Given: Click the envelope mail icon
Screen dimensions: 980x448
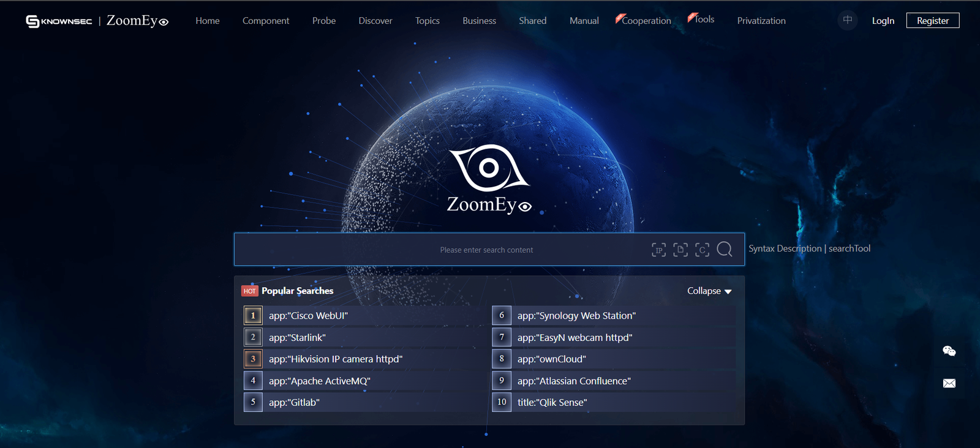Looking at the screenshot, I should (x=949, y=383).
